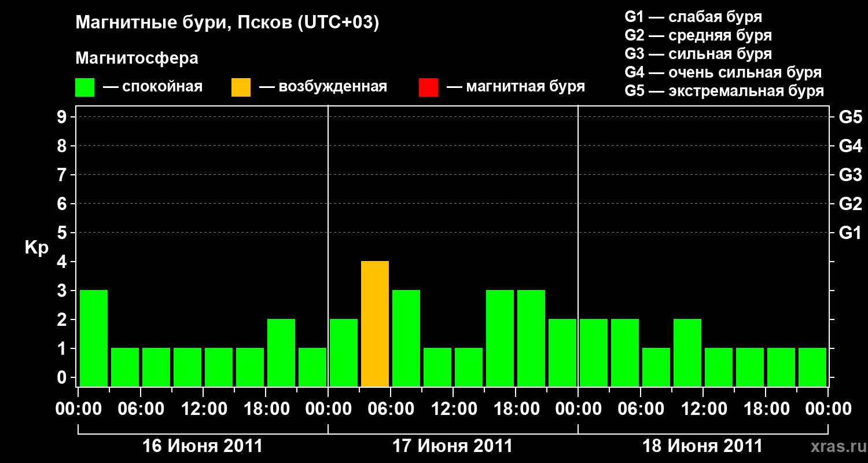The width and height of the screenshot is (868, 463).
Task: Click the '18:00' time label above 18 Июня
Action: (x=766, y=409)
